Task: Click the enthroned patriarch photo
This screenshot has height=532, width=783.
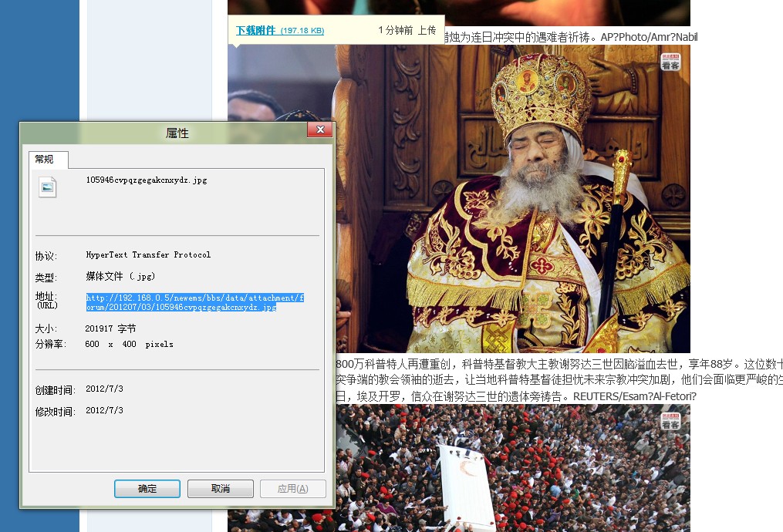Action: 512,199
